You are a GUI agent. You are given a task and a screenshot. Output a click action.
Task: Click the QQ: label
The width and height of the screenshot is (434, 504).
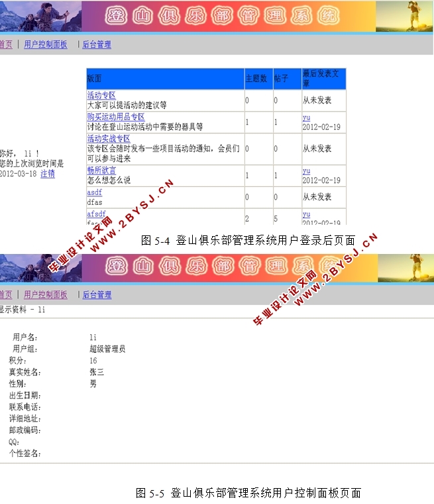tap(14, 442)
